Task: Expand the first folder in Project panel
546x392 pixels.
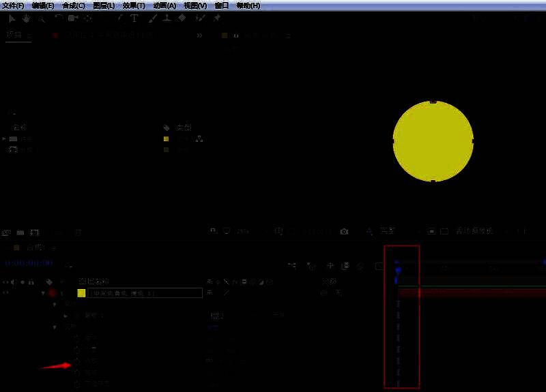Action: pos(5,138)
